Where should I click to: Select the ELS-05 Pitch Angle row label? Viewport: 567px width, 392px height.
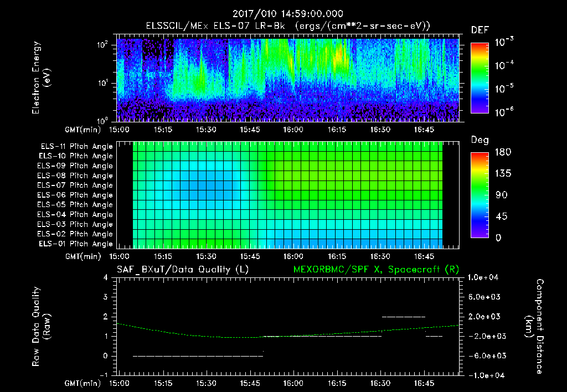pyautogui.click(x=75, y=205)
